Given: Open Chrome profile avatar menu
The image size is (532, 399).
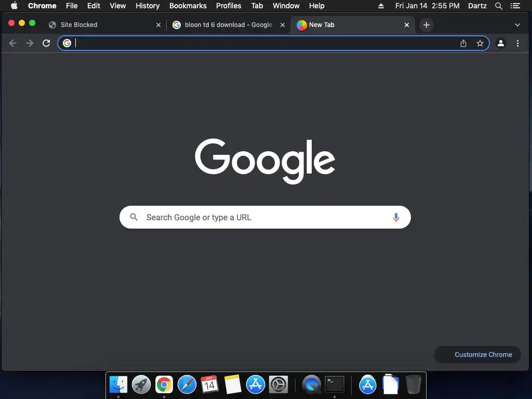Looking at the screenshot, I should [x=500, y=43].
